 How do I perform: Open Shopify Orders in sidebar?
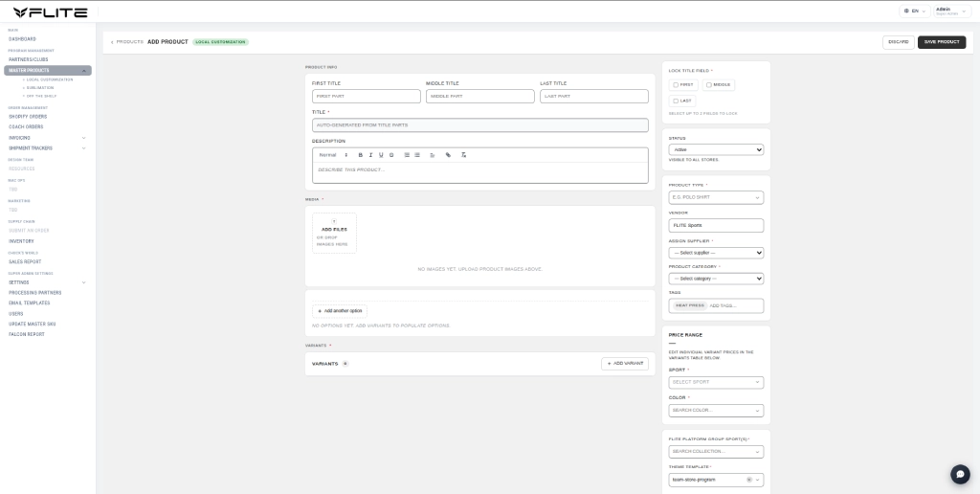click(x=28, y=116)
